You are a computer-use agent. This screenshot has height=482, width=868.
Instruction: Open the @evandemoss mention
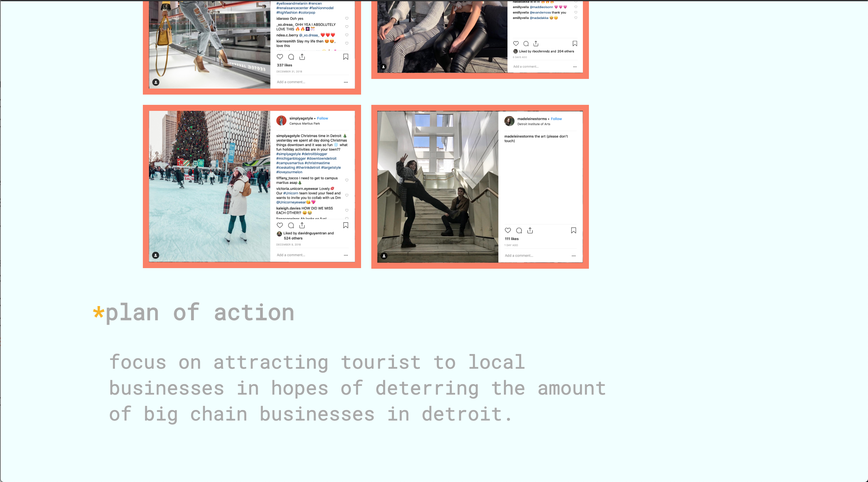point(540,12)
